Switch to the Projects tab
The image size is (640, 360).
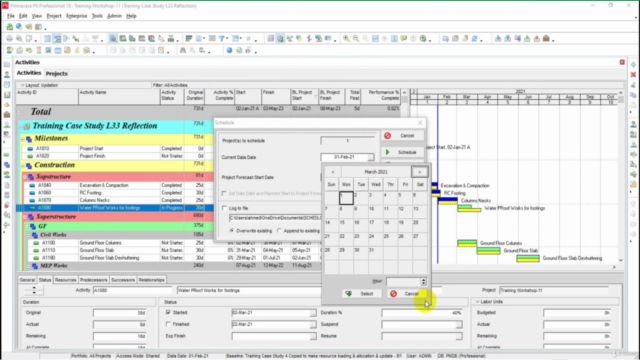[56, 73]
